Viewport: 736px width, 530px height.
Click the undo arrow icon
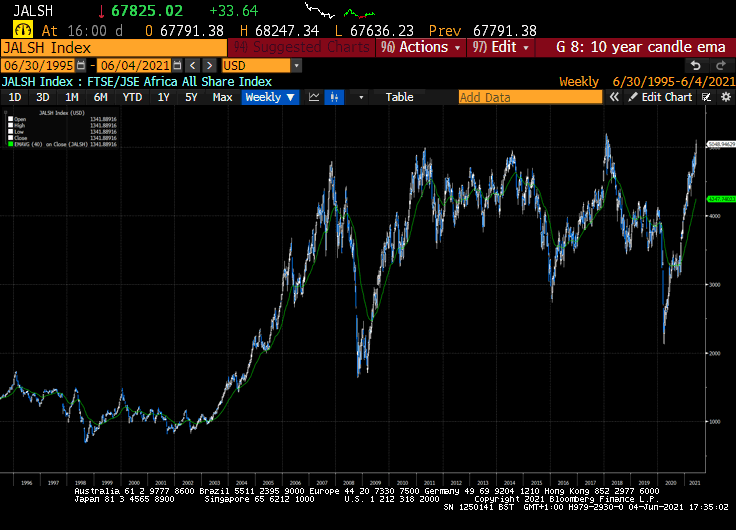[x=696, y=65]
